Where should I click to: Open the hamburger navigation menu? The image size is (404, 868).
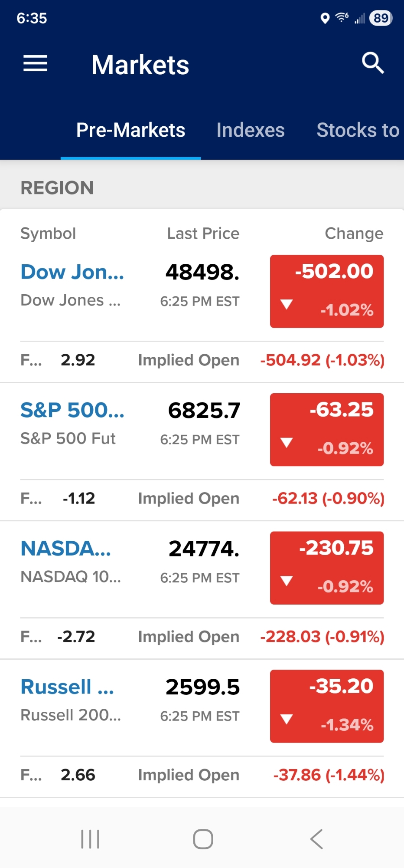pyautogui.click(x=35, y=64)
